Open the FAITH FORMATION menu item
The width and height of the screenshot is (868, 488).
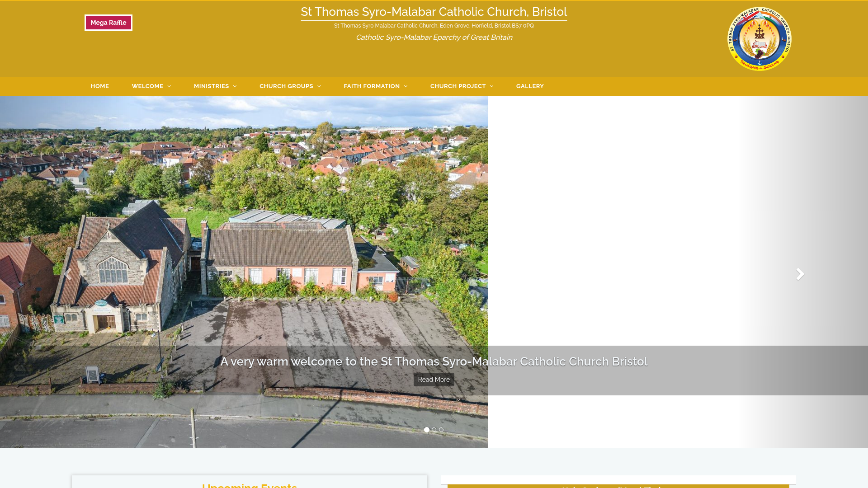click(x=372, y=86)
